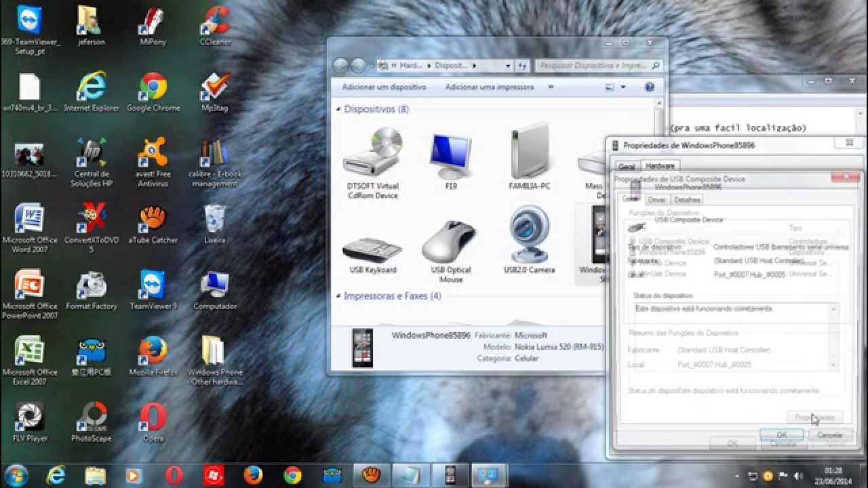Viewport: 868px width, 488px height.
Task: Collapse the Dispositivos (8) group
Action: (x=338, y=109)
